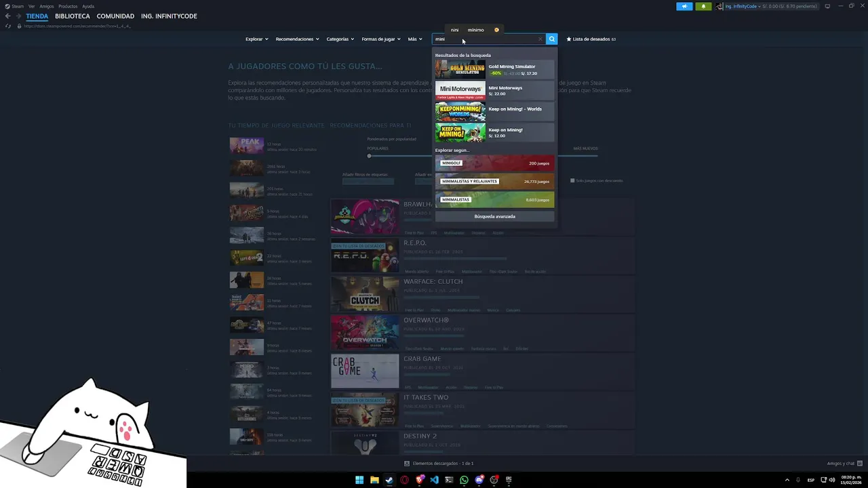Select Mini Motorways search result

(494, 91)
